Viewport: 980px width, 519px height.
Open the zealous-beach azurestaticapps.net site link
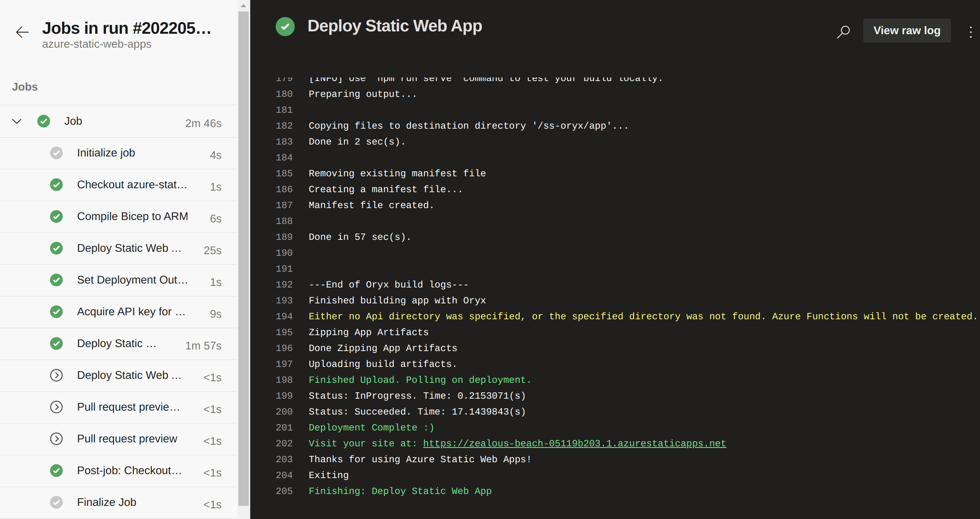click(x=574, y=444)
